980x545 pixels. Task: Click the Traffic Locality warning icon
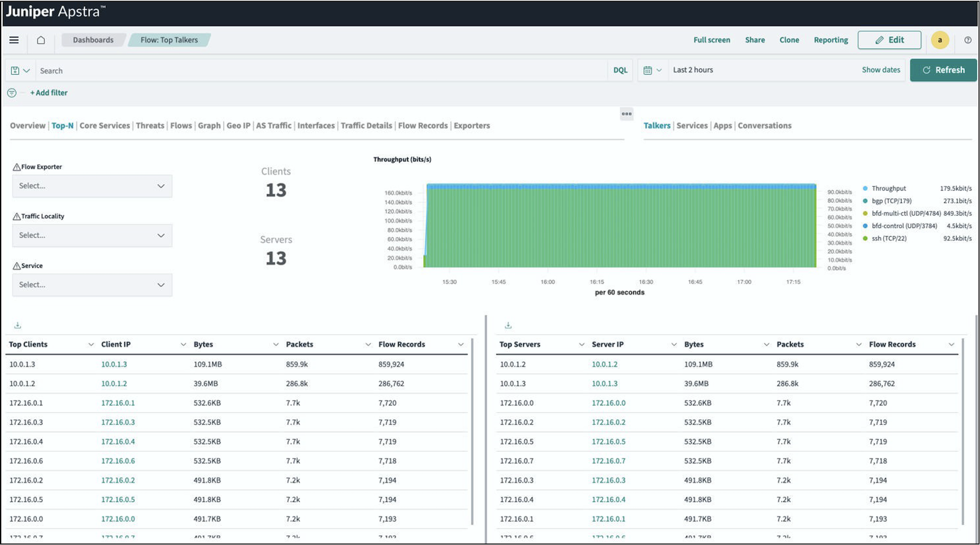pyautogui.click(x=17, y=216)
